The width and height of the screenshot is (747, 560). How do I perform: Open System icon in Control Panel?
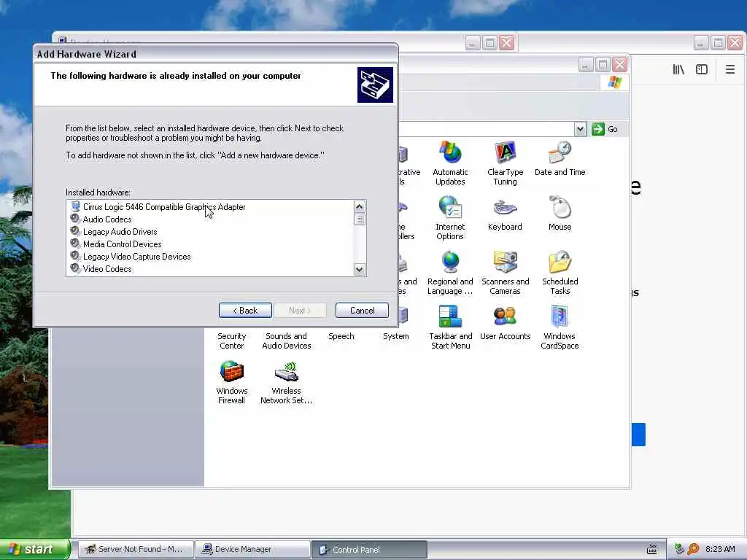pos(396,335)
